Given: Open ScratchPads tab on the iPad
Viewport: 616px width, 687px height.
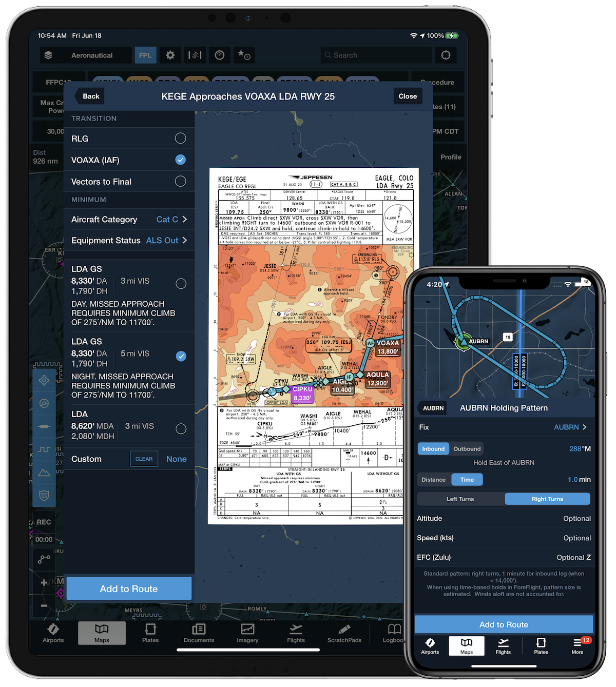Looking at the screenshot, I should point(344,634).
